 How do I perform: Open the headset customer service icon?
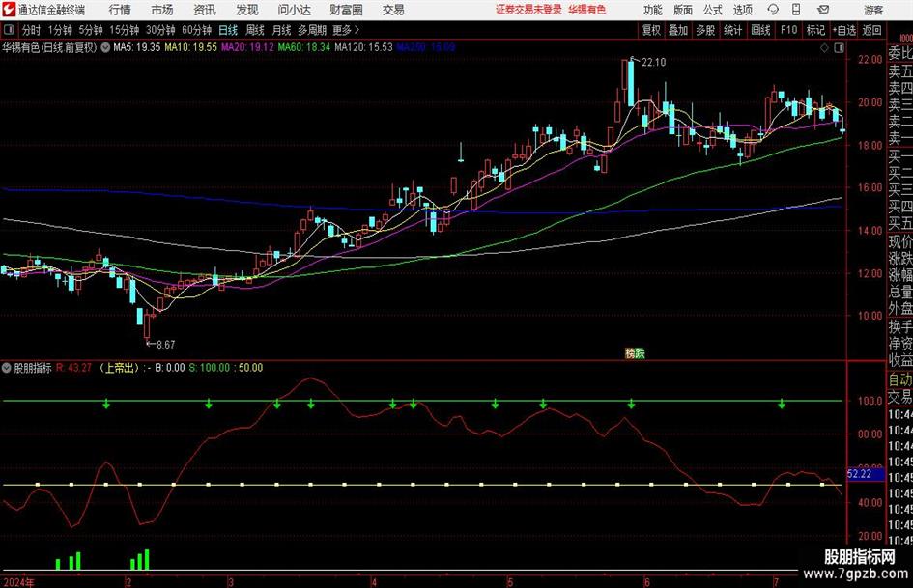[773, 10]
